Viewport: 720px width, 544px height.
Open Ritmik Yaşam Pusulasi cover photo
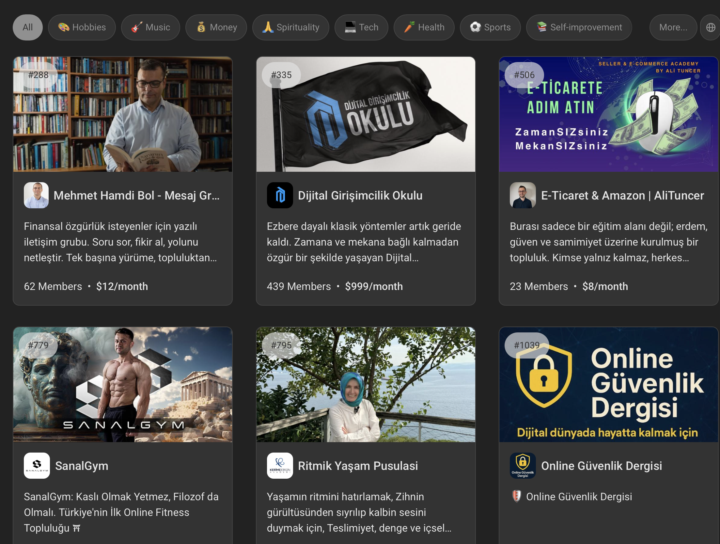pos(366,385)
